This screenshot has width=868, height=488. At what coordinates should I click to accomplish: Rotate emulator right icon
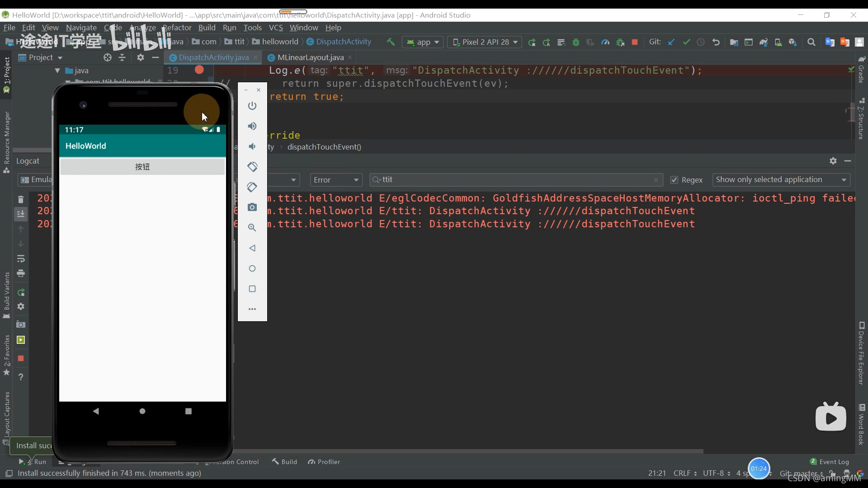252,187
